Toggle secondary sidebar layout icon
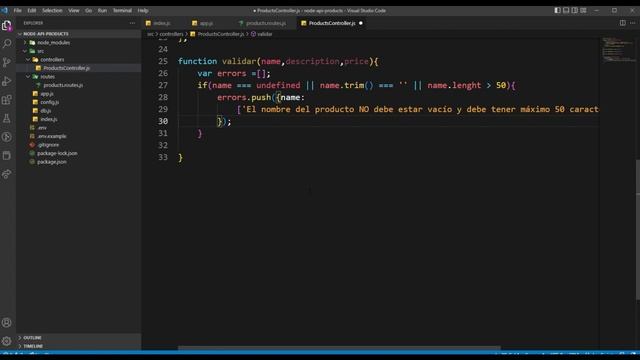Viewport: 640px width, 360px height. click(575, 10)
